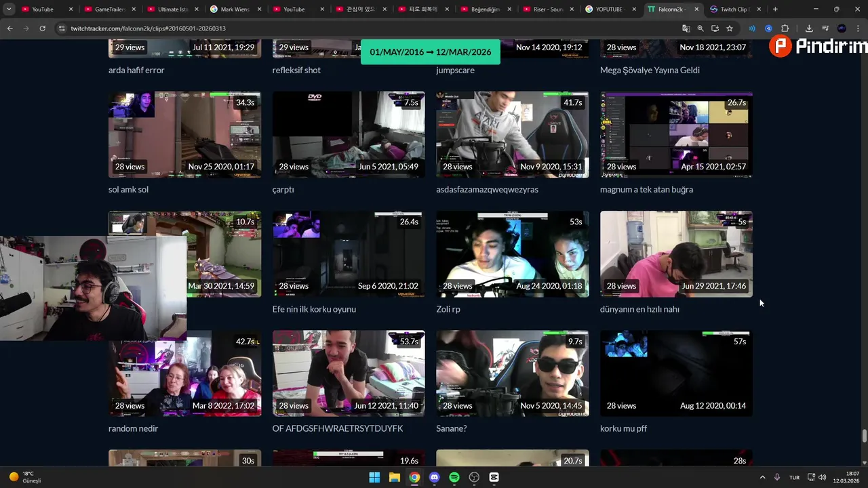Click the TUR keyboard language indicator

(794, 477)
